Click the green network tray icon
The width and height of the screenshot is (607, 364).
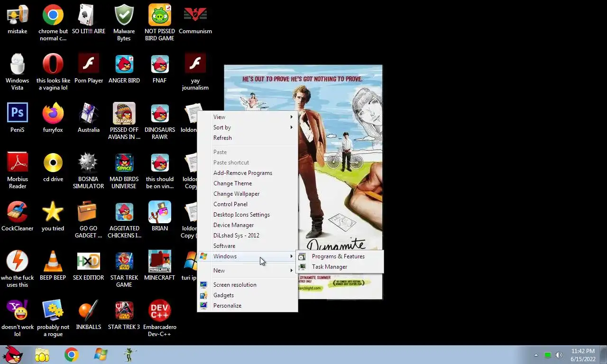tap(548, 355)
